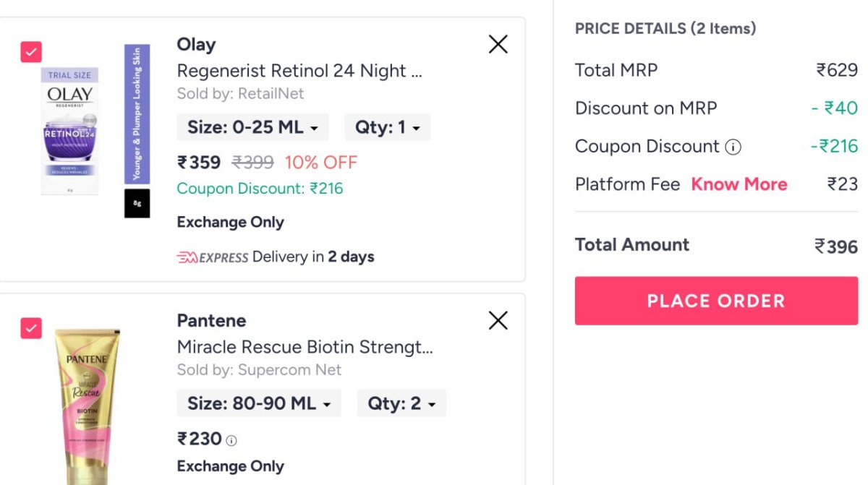This screenshot has height=485, width=868.
Task: Click the PLACE ORDER button
Action: (x=715, y=301)
